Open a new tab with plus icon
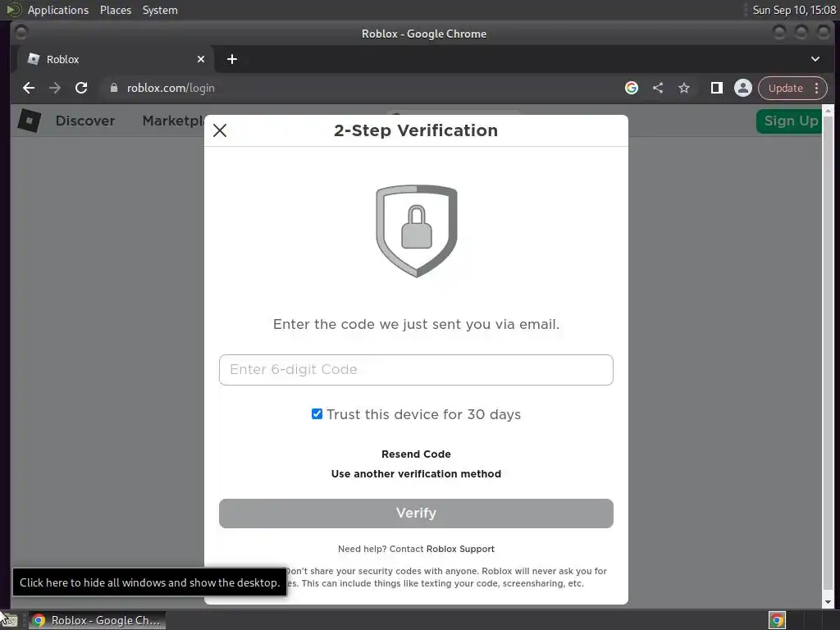This screenshot has height=630, width=840. tap(232, 59)
